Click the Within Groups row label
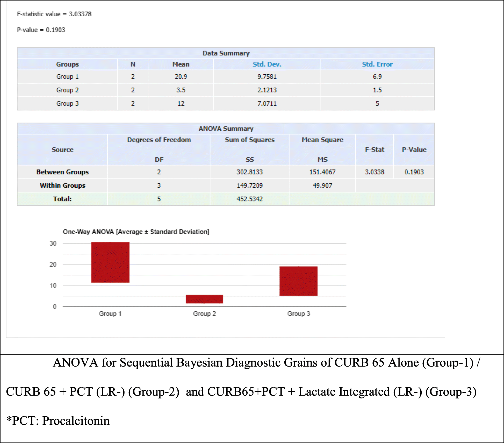 tap(62, 185)
